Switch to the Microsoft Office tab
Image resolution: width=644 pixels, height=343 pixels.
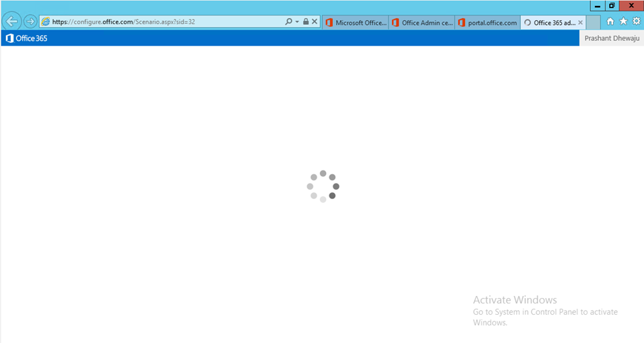[x=356, y=23]
